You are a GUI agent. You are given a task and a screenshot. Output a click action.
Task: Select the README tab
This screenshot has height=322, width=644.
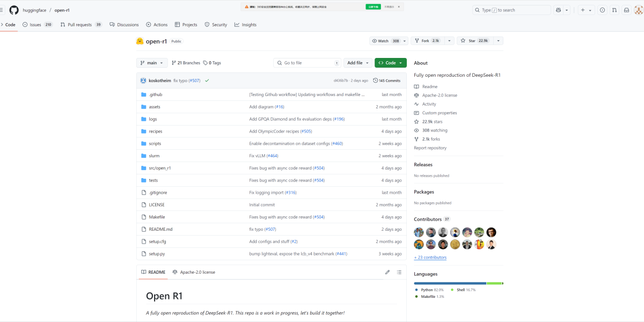(x=153, y=272)
